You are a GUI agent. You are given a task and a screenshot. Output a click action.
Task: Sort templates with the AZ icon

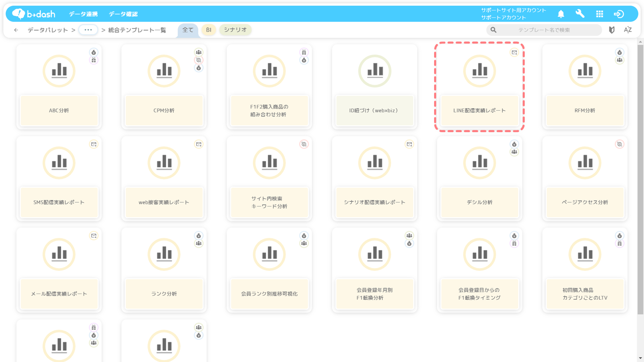pyautogui.click(x=628, y=30)
